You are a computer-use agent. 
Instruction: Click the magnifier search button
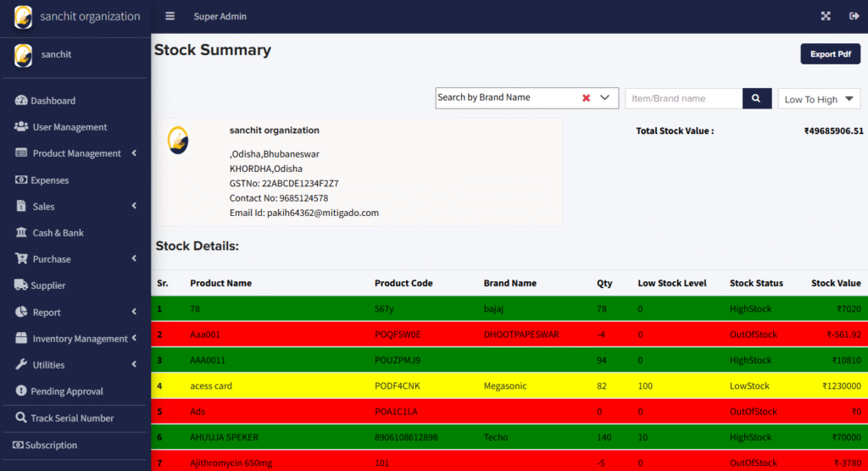(x=756, y=98)
